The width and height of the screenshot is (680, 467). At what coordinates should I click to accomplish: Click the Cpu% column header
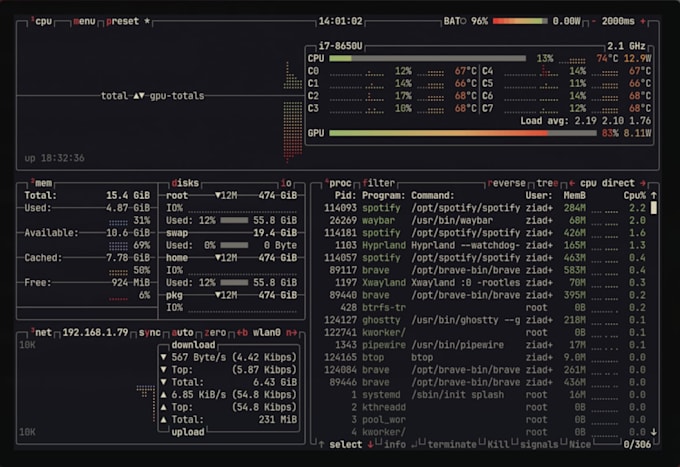click(x=635, y=196)
